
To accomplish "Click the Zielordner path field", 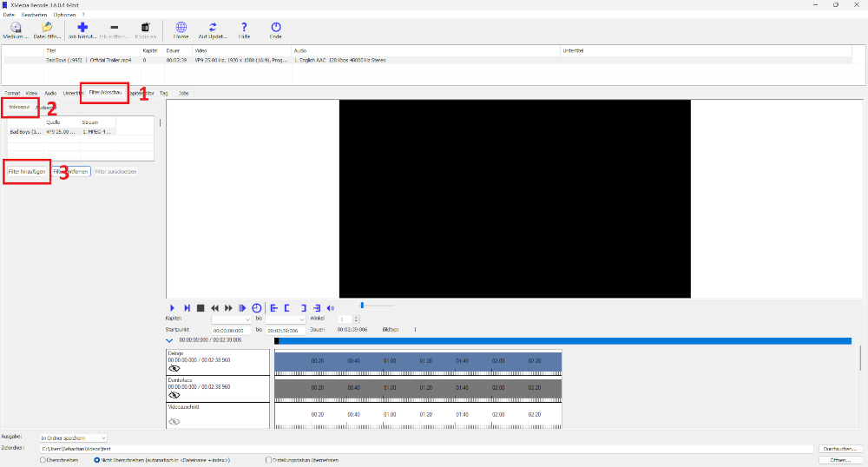I will pyautogui.click(x=426, y=449).
